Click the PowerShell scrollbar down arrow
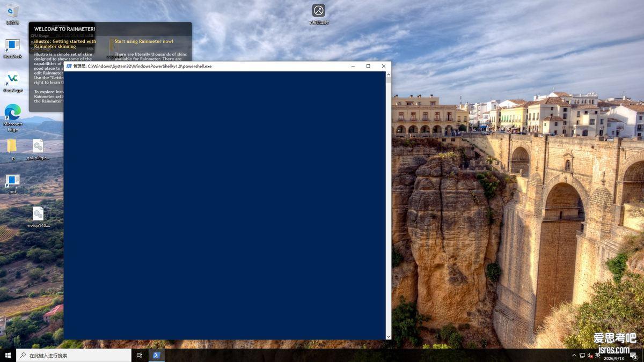 [x=389, y=337]
